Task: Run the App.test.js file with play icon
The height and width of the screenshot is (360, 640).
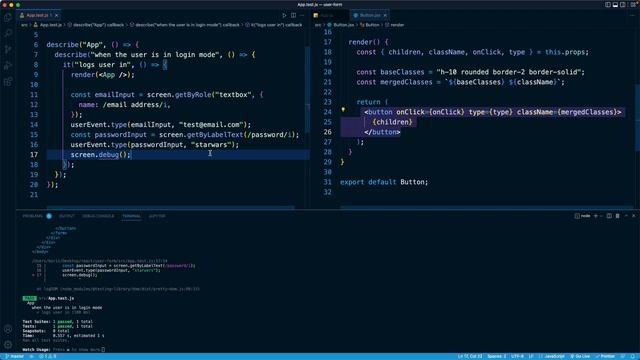Action: [x=284, y=16]
